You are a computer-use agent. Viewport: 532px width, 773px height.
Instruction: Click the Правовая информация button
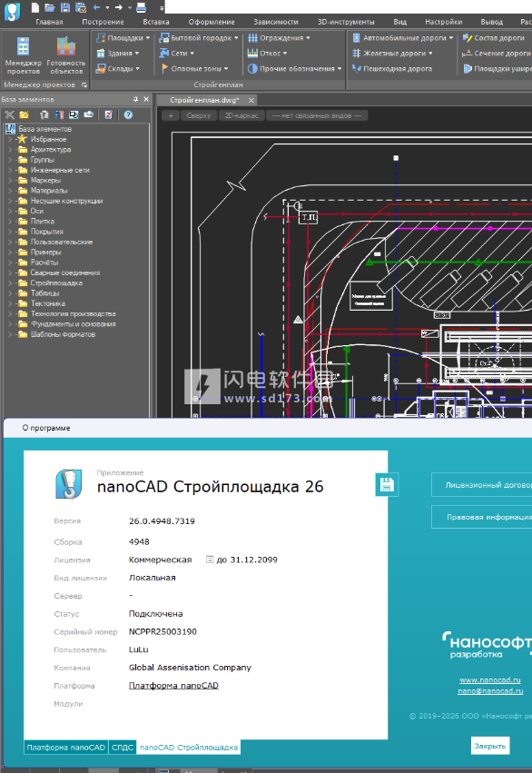pos(482,517)
